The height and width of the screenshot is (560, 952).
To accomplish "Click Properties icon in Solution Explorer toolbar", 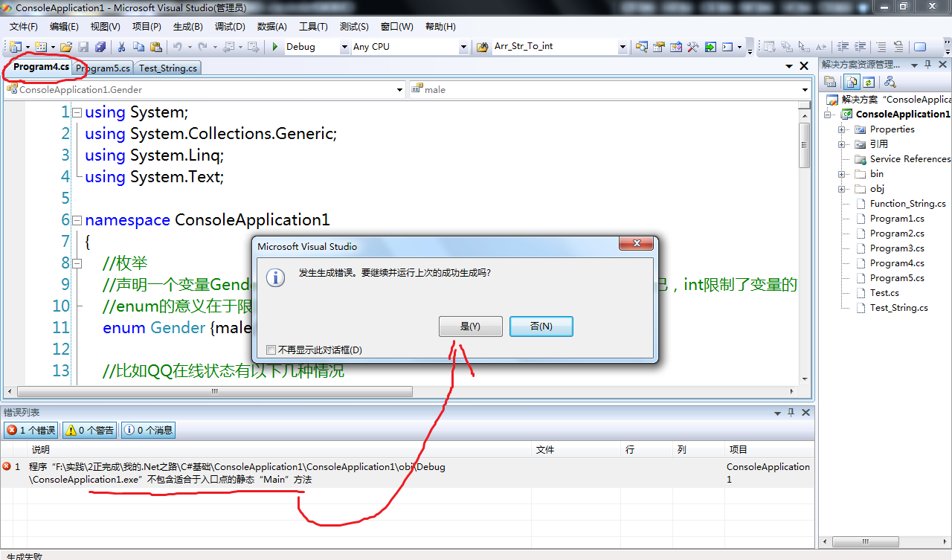I will coord(830,82).
